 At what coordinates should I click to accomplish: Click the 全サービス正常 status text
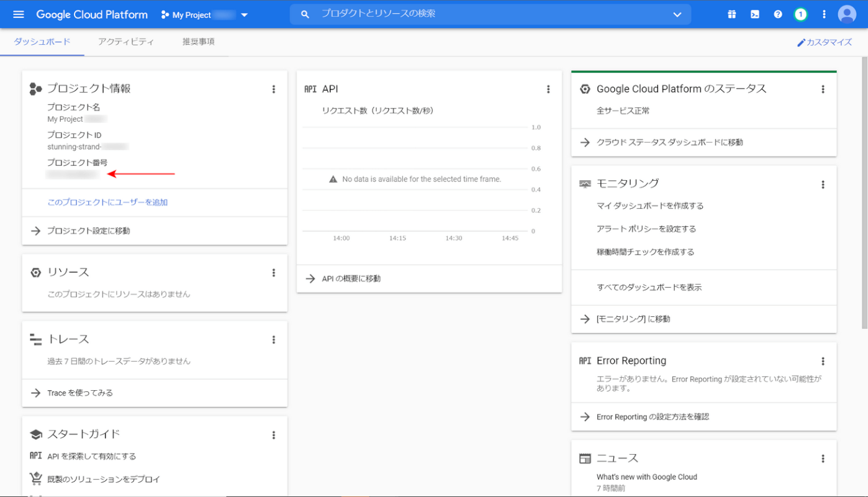(623, 111)
